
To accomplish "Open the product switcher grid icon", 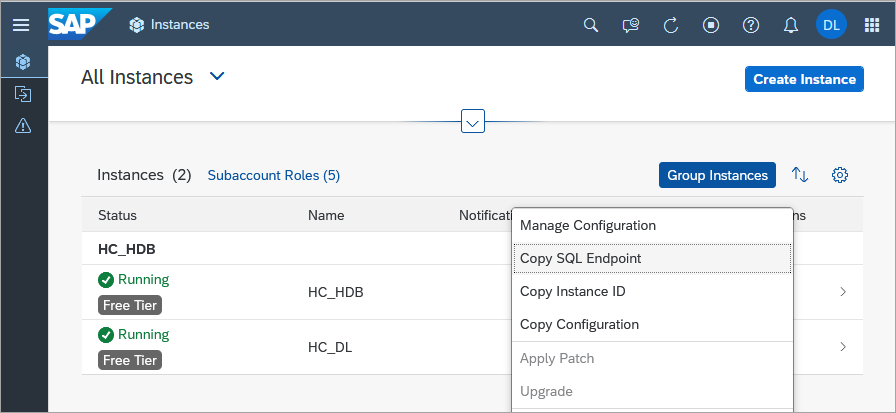I will 872,25.
